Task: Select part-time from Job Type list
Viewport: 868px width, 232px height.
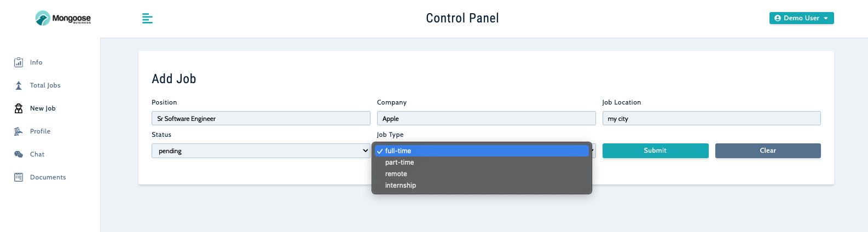Action: point(400,163)
